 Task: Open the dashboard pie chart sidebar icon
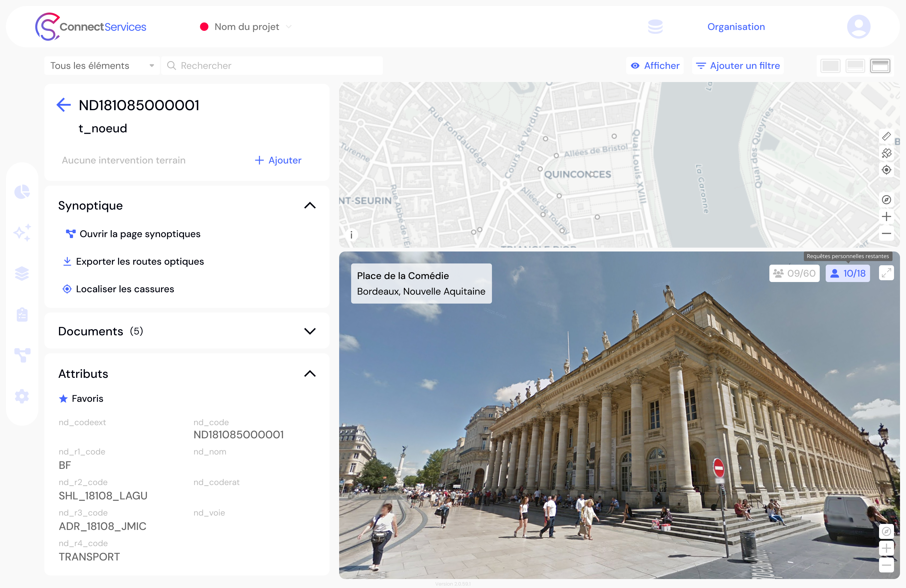[22, 192]
